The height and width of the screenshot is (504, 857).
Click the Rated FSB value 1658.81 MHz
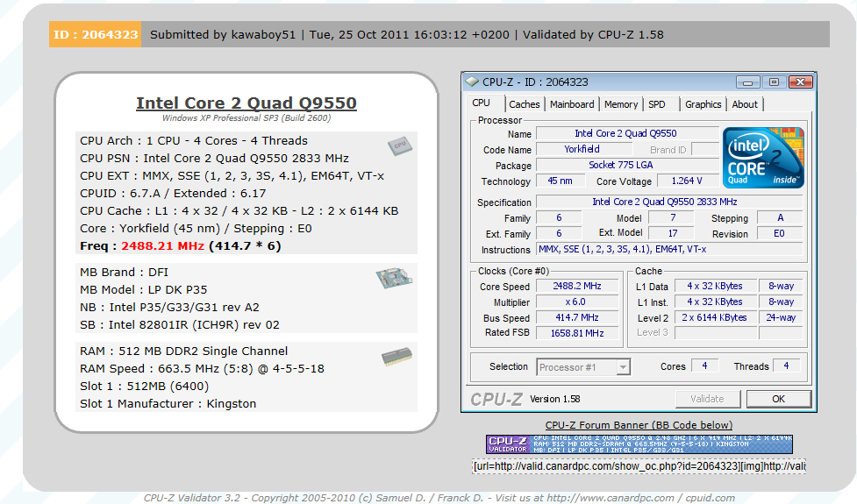577,333
